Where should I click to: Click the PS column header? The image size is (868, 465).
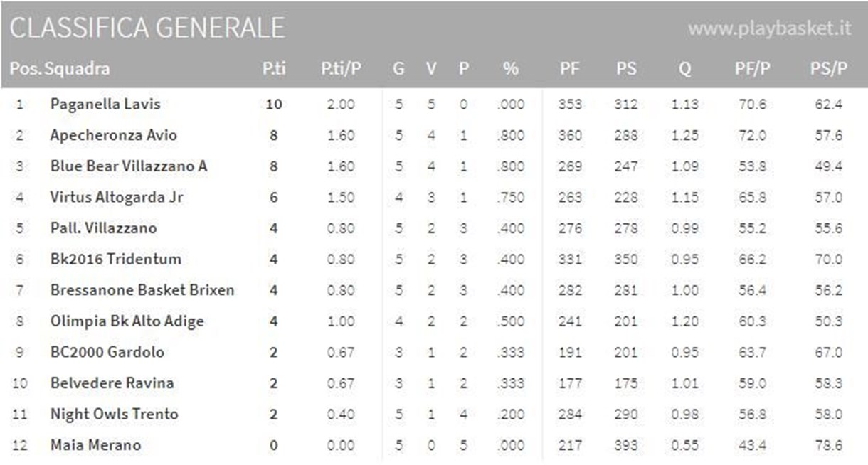pos(626,69)
